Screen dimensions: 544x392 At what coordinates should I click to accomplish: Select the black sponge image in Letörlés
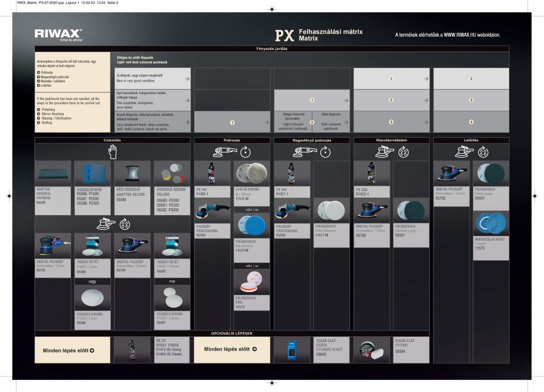tap(491, 173)
